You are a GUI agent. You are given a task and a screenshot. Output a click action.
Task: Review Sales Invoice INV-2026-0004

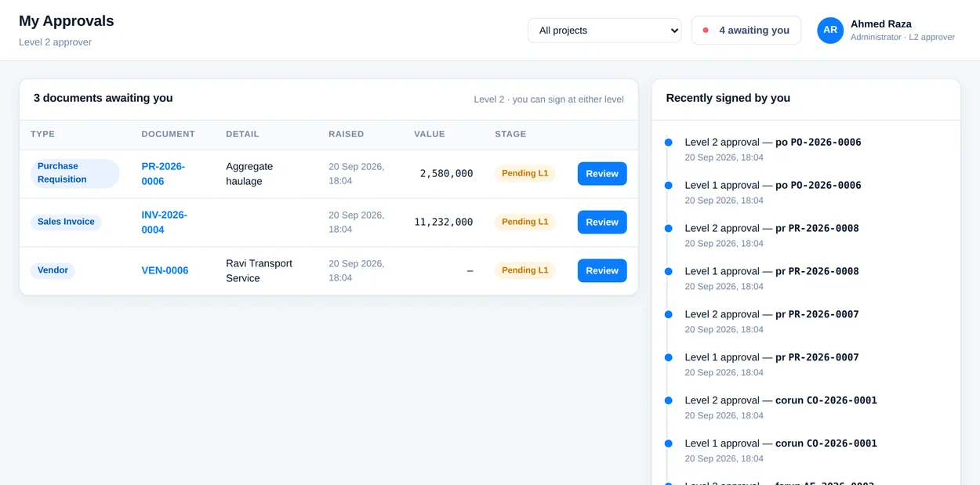click(602, 223)
